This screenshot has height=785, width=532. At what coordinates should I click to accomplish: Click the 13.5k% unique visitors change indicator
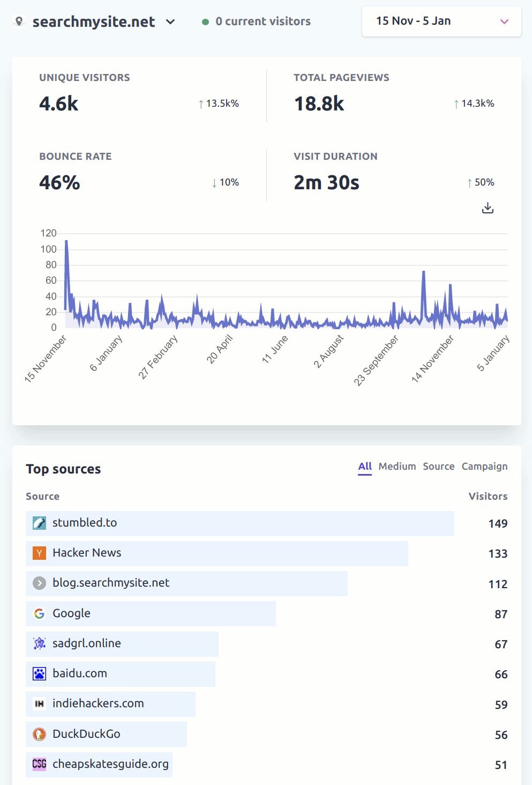[219, 103]
